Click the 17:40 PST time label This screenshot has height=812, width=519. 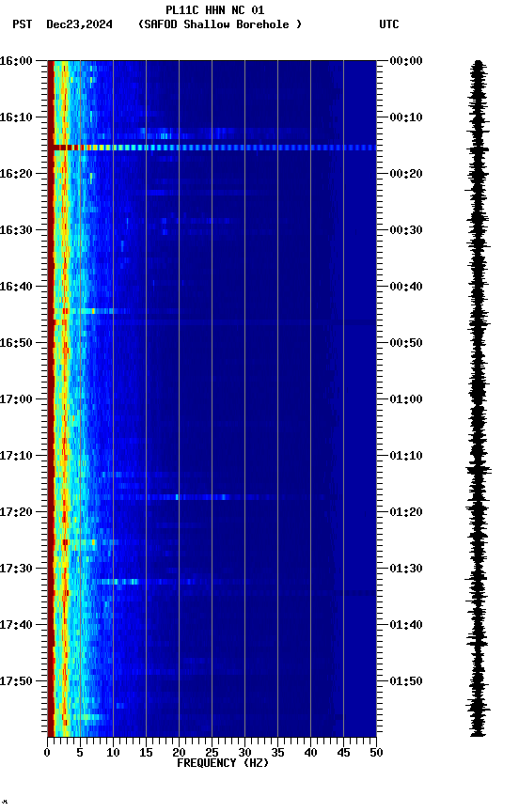pos(16,626)
